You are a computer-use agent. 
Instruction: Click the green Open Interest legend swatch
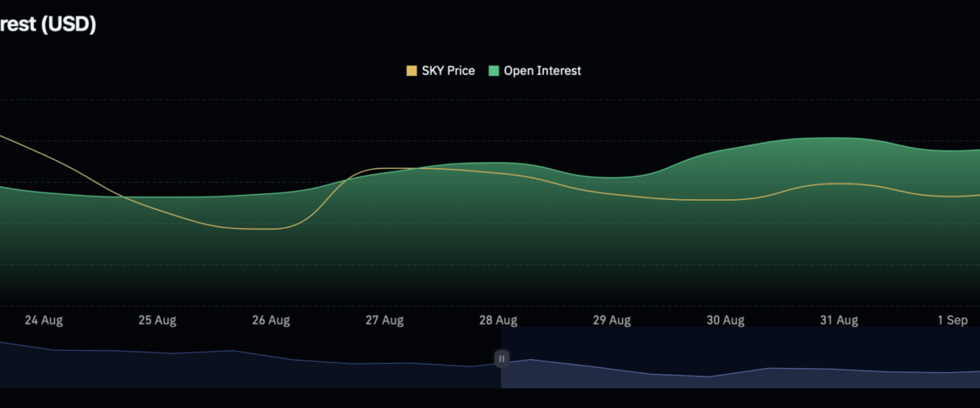tap(493, 71)
